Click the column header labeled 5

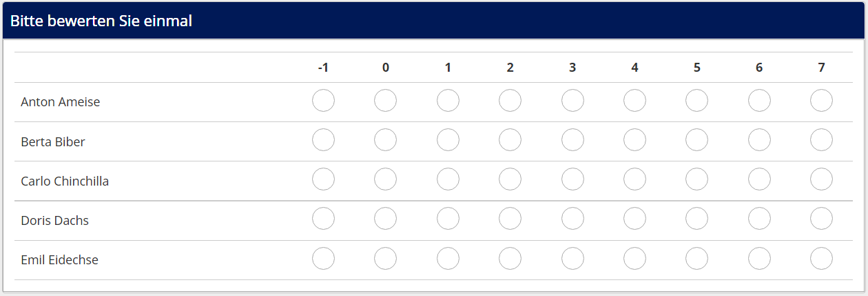pos(697,68)
